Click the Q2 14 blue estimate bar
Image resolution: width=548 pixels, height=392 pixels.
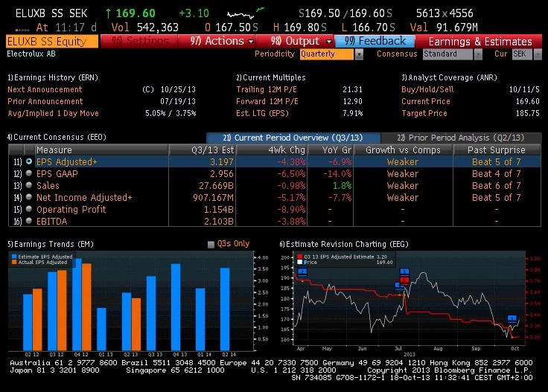pos(225,309)
